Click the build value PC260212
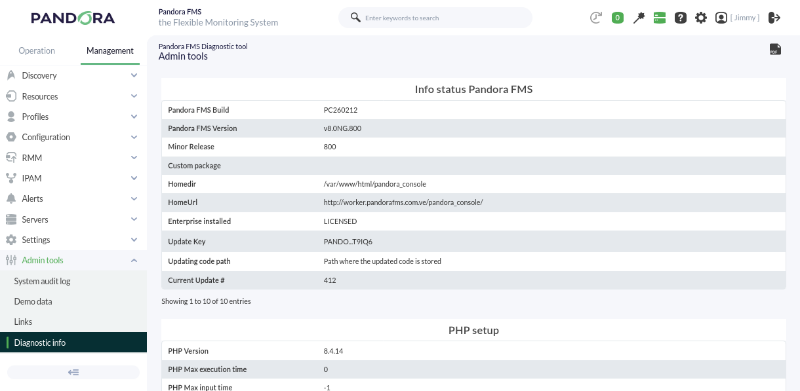 pyautogui.click(x=340, y=110)
